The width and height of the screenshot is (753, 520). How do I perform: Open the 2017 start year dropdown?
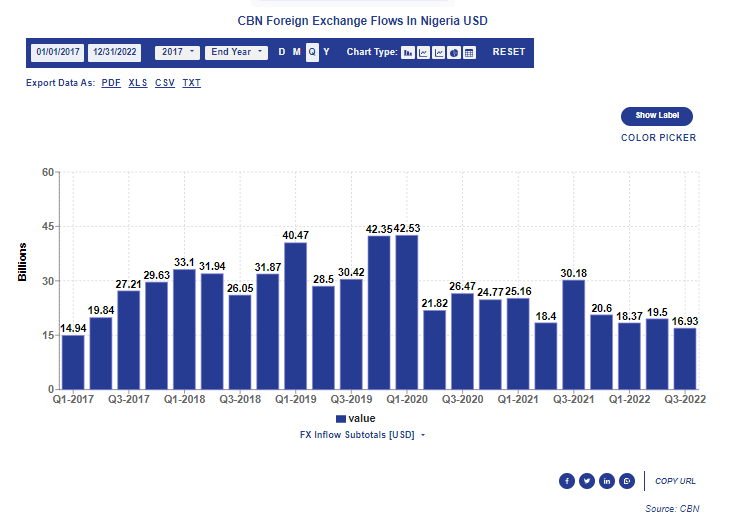pos(177,52)
